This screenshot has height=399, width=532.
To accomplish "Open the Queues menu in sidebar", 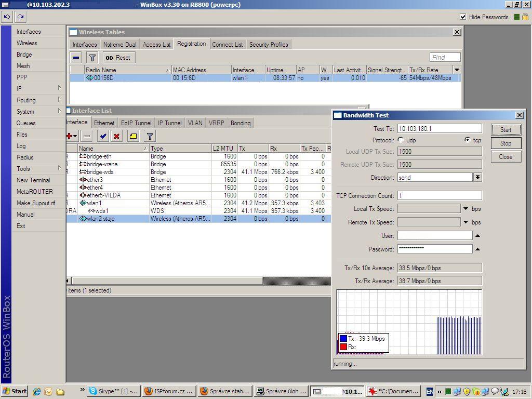I will 26,123.
